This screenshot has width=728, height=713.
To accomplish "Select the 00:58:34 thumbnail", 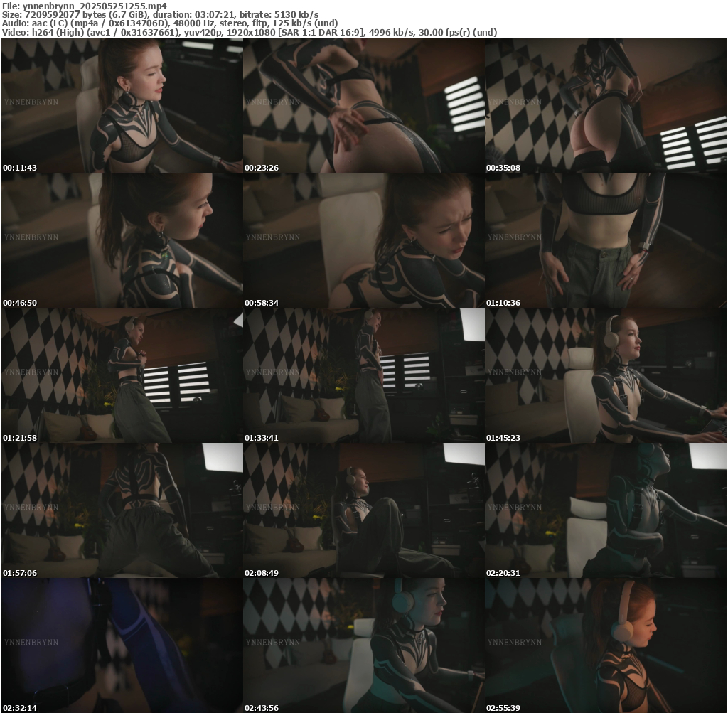I will (x=363, y=240).
